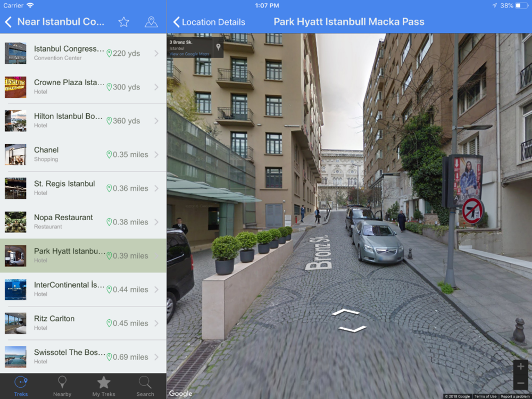This screenshot has height=399, width=532.
Task: Zoom in the Street View with plus
Action: point(520,367)
